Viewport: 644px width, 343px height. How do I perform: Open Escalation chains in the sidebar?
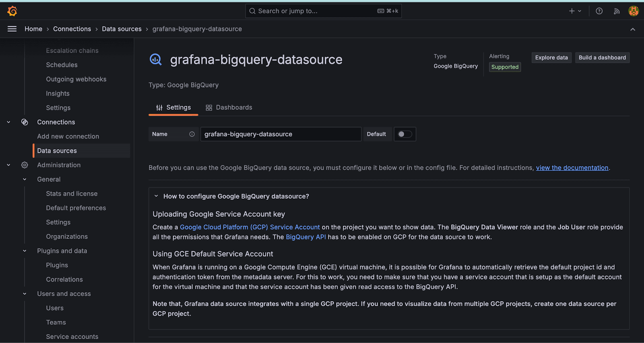pos(72,51)
